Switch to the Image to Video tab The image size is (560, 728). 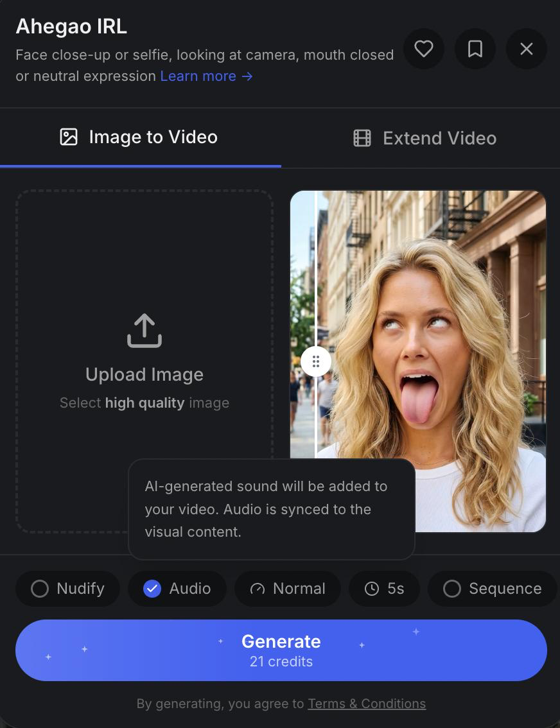click(x=140, y=137)
